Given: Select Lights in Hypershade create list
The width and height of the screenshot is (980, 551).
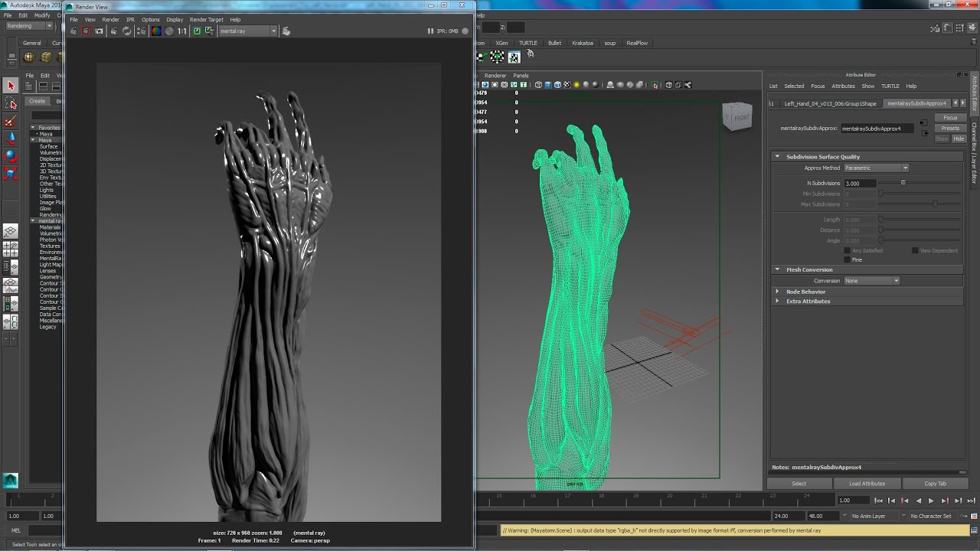Looking at the screenshot, I should click(47, 190).
